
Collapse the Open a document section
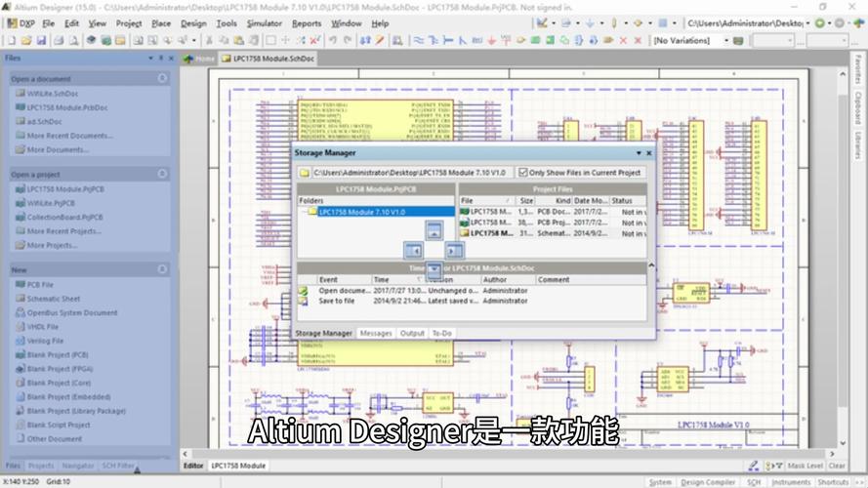click(162, 78)
